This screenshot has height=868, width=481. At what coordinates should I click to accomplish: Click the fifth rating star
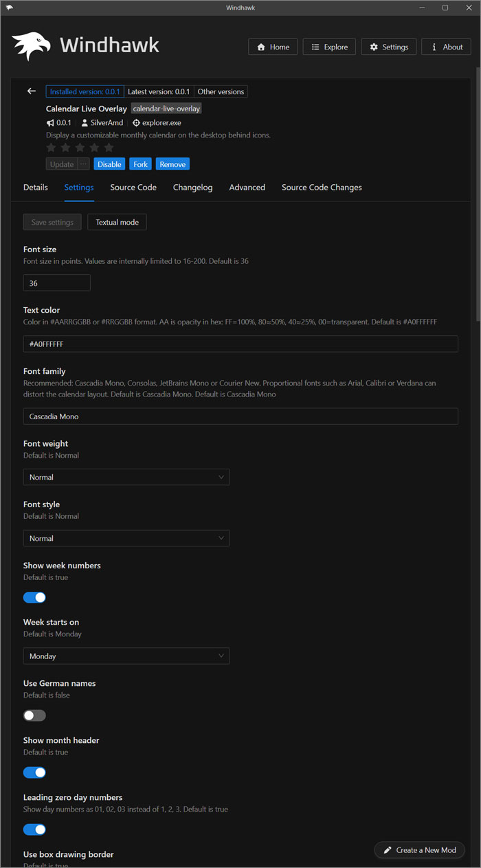click(x=109, y=148)
